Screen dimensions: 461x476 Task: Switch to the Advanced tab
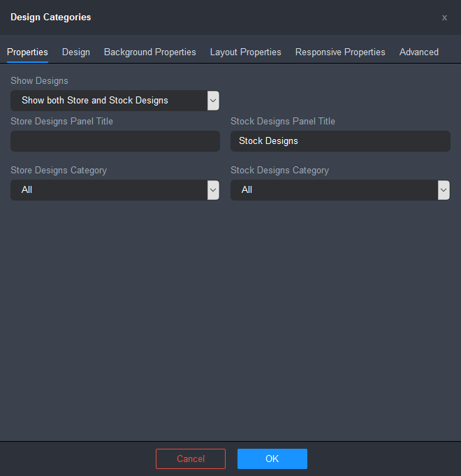(x=419, y=52)
